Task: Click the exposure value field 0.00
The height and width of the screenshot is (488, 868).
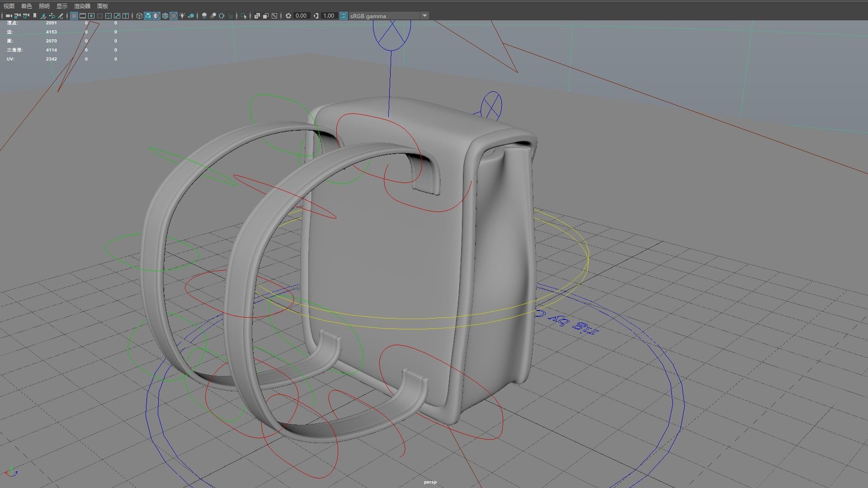Action: [x=301, y=16]
